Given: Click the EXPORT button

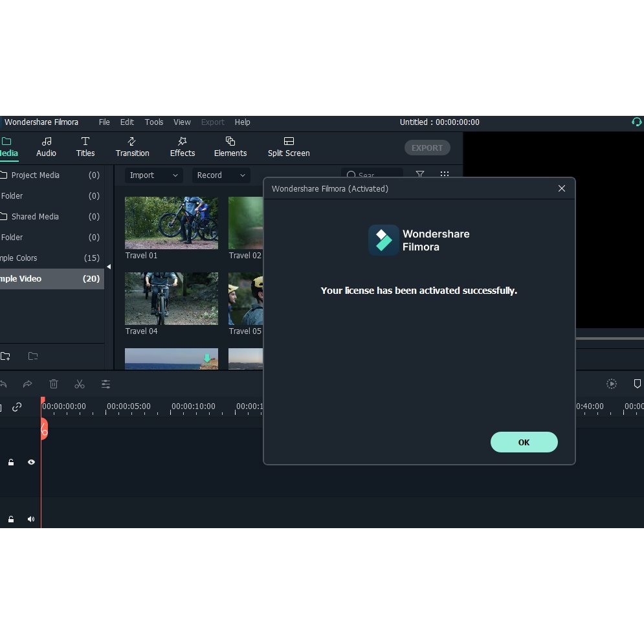Looking at the screenshot, I should [427, 148].
